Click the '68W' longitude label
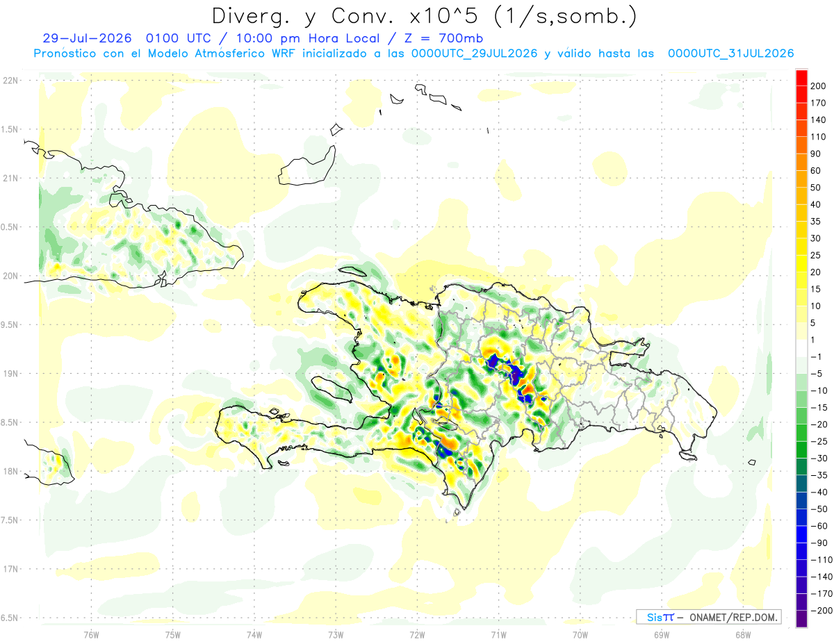This screenshot has height=644, width=834. [x=743, y=634]
